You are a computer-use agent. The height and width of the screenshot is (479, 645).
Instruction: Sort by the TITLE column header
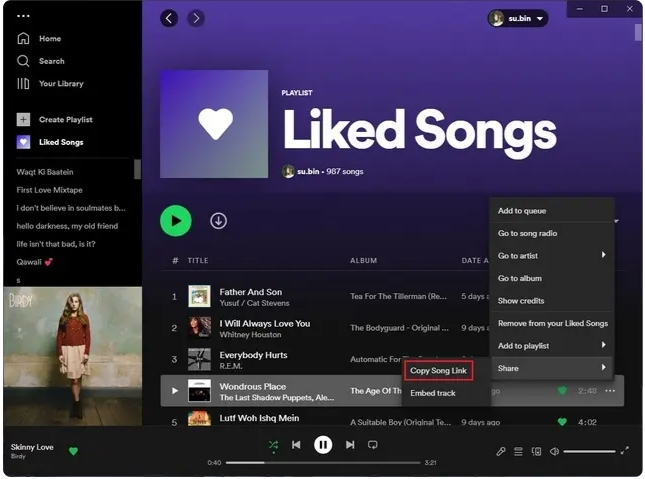(x=198, y=260)
